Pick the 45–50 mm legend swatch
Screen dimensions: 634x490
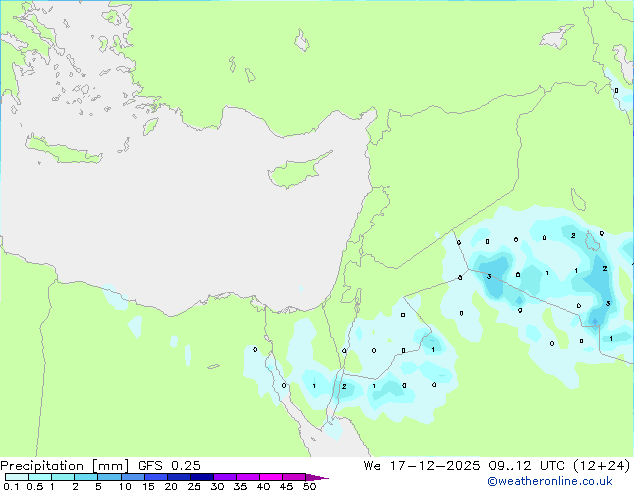pyautogui.click(x=294, y=477)
